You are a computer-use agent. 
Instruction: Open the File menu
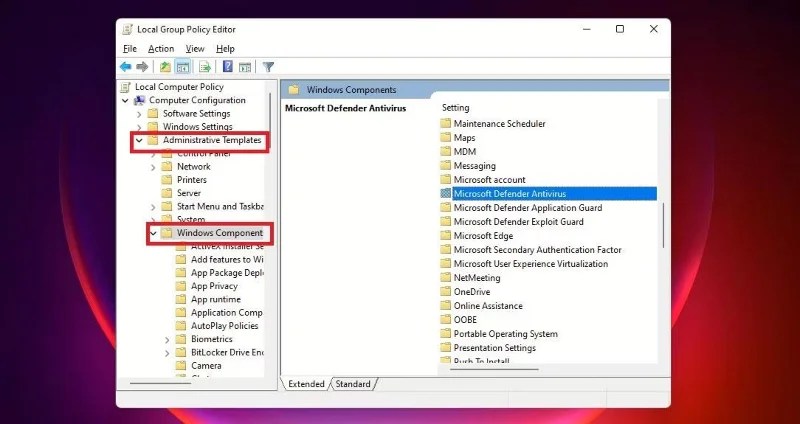130,49
